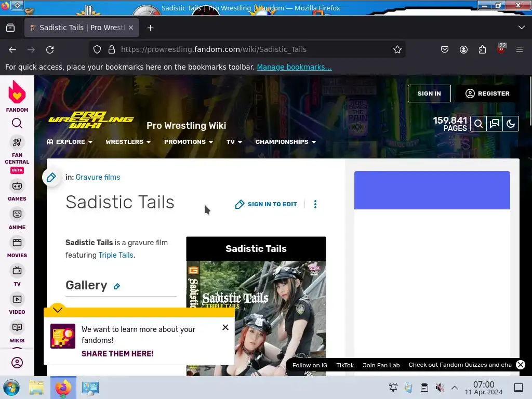Dismiss the fandom survey popup
This screenshot has width=532, height=399.
click(x=225, y=327)
